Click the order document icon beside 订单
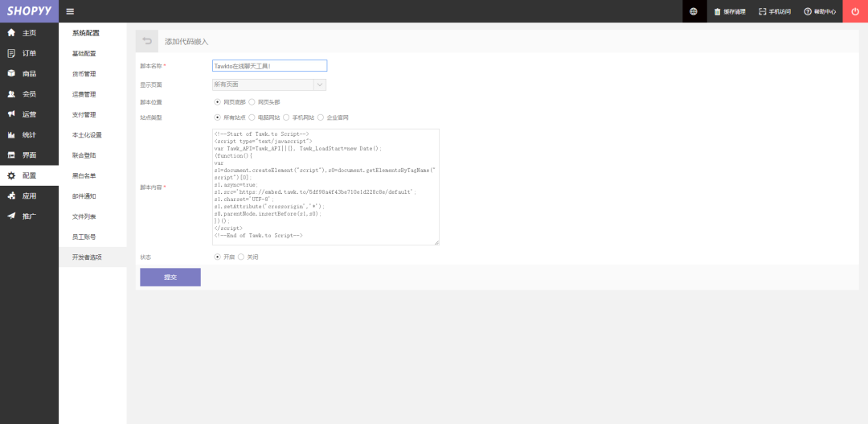The width and height of the screenshot is (868, 424). tap(11, 53)
